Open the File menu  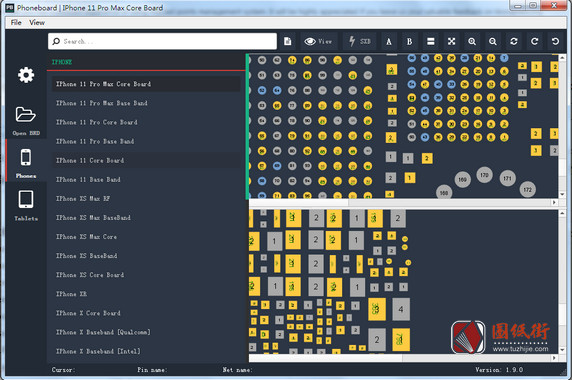[x=16, y=23]
